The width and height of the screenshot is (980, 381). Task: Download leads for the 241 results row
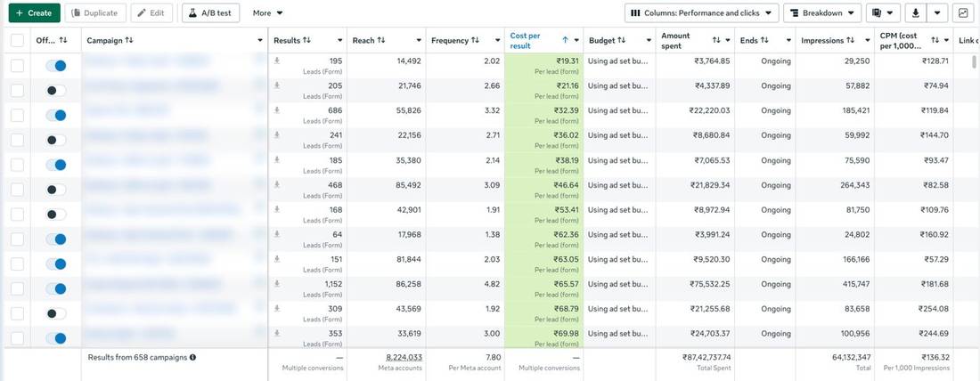pyautogui.click(x=277, y=135)
